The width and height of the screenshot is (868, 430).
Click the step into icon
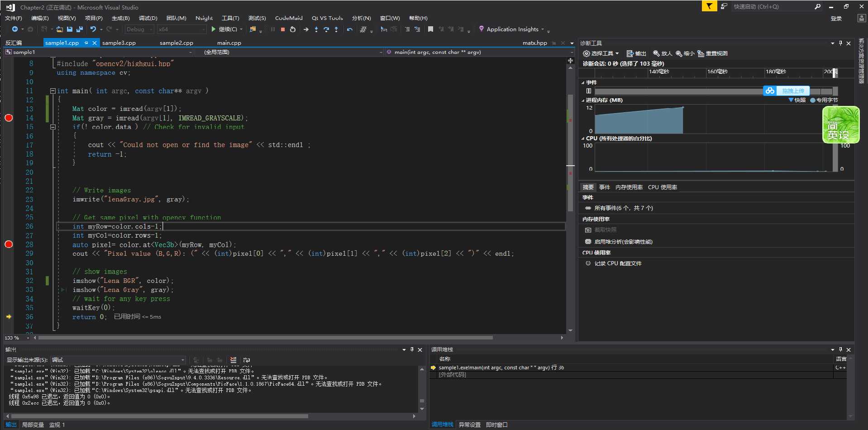click(316, 29)
